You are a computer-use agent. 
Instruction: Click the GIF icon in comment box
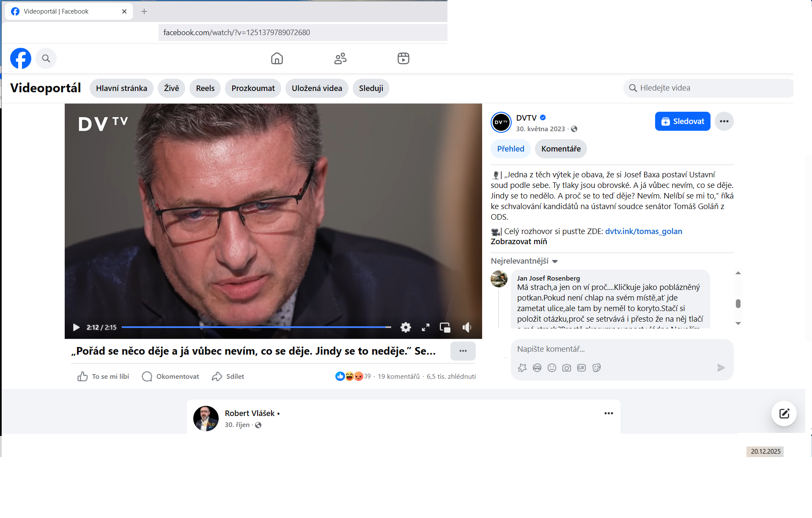tap(582, 368)
